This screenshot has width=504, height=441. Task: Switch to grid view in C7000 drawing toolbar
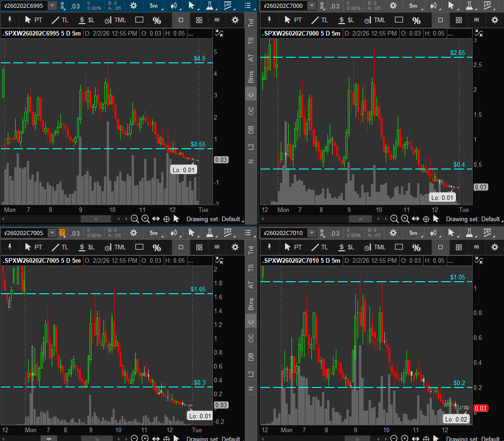tap(458, 20)
